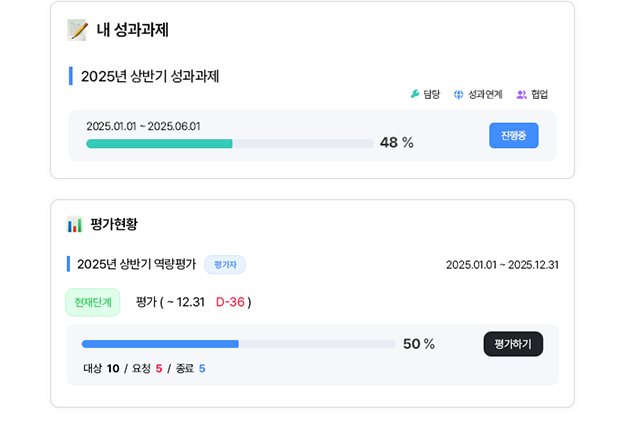Click the 성과연계 globe icon
625x430 pixels.
[x=459, y=95]
